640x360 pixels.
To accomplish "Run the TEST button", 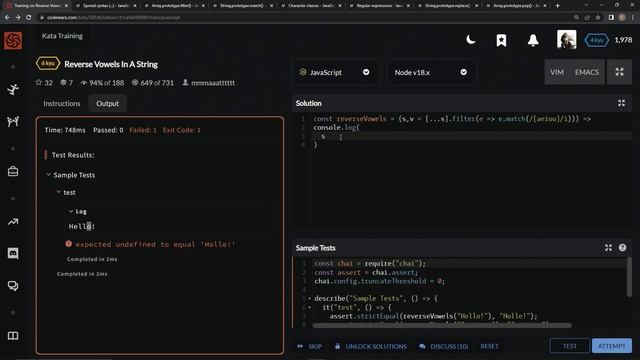I will coord(570,346).
